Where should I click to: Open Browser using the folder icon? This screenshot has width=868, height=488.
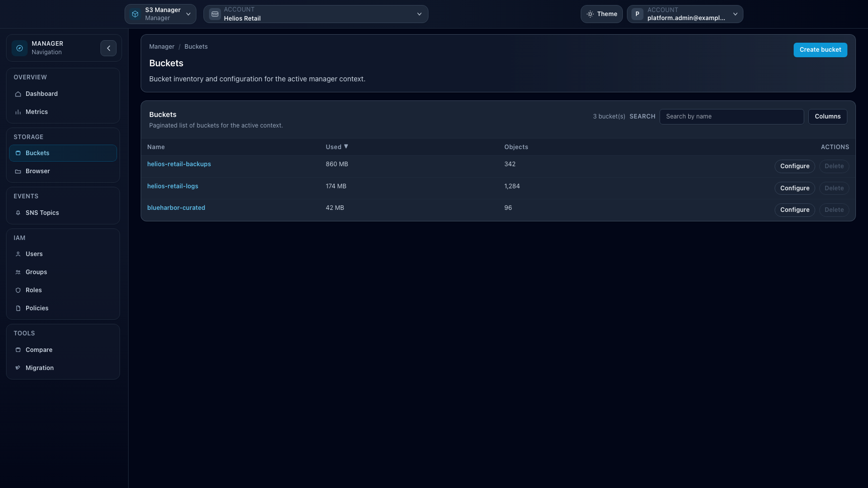click(18, 171)
